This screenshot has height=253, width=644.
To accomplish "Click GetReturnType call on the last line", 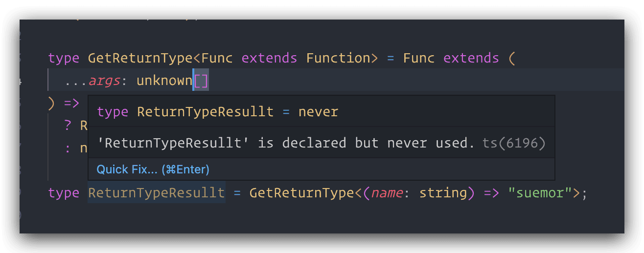I will (x=301, y=193).
